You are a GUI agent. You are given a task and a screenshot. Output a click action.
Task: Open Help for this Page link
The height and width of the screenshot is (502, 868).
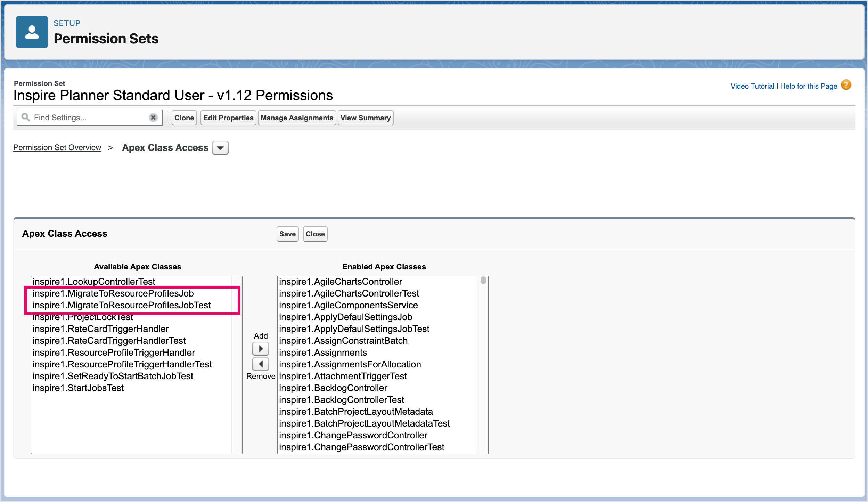point(809,86)
